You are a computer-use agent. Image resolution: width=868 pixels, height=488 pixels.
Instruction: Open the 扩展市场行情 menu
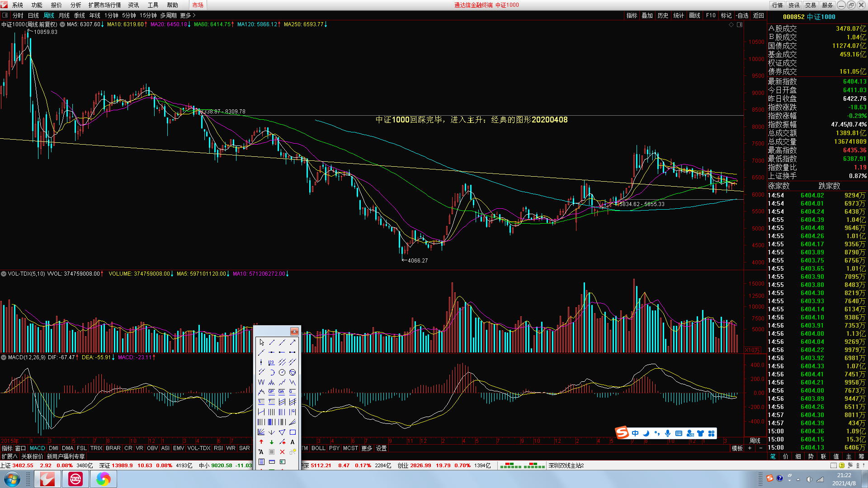tap(104, 5)
